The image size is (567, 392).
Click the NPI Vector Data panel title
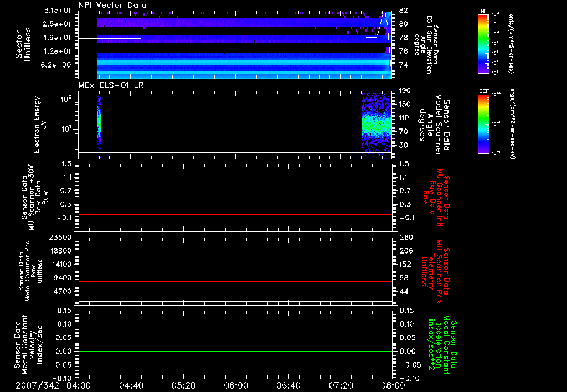coord(112,5)
